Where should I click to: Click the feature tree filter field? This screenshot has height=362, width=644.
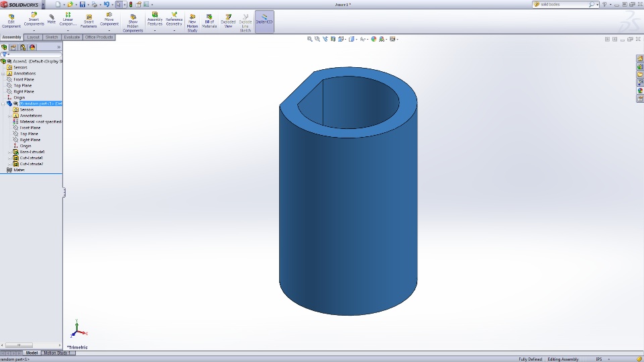coord(32,54)
